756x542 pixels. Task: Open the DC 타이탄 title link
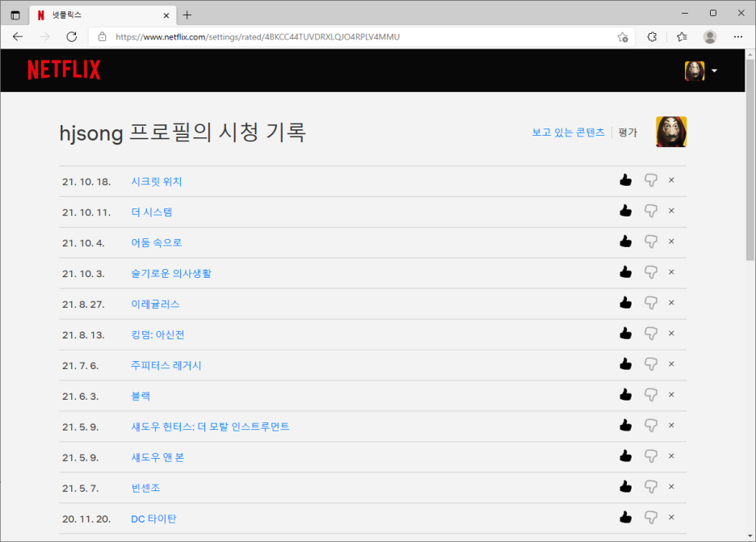pos(153,519)
